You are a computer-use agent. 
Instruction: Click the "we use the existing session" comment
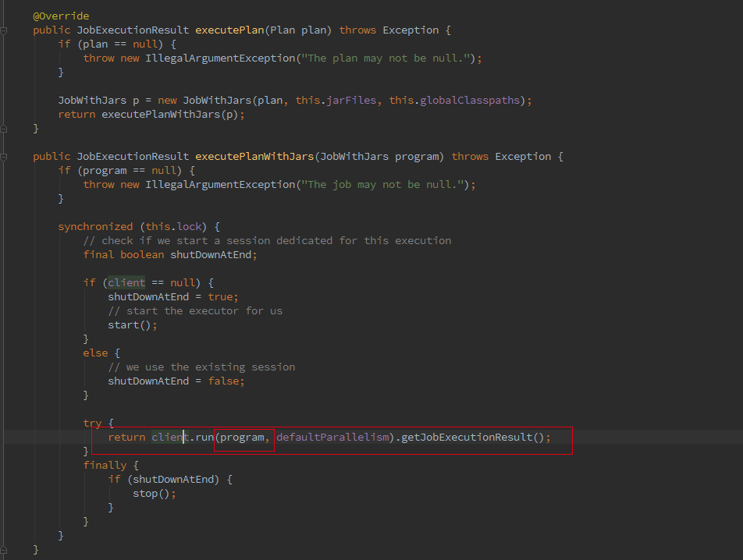pyautogui.click(x=201, y=367)
